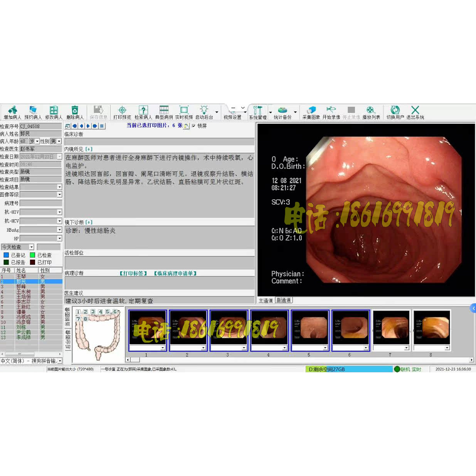Screen dimensions: 476x476
Task: Click 采集图象 (capture image) icon
Action: (x=311, y=112)
